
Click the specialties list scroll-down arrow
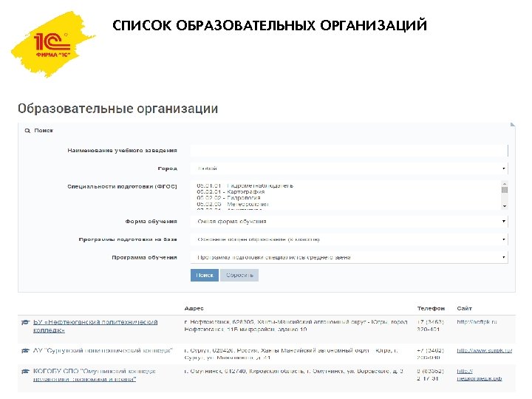tap(505, 206)
